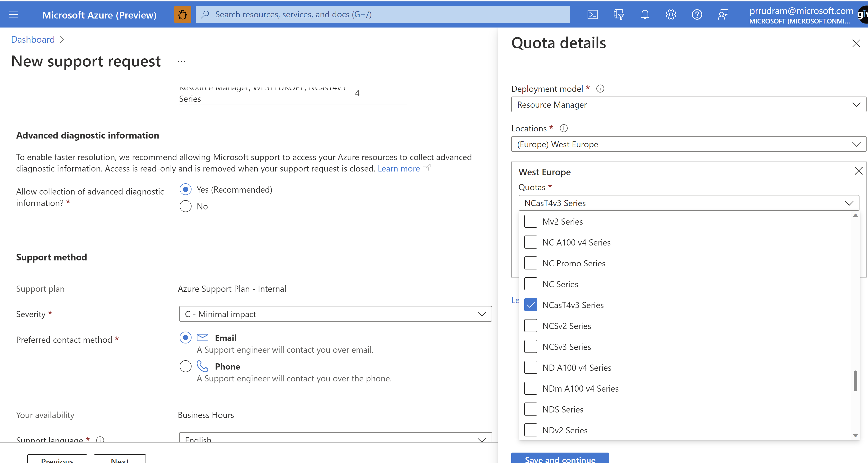
Task: Click quota list scroll down arrow
Action: [x=855, y=435]
